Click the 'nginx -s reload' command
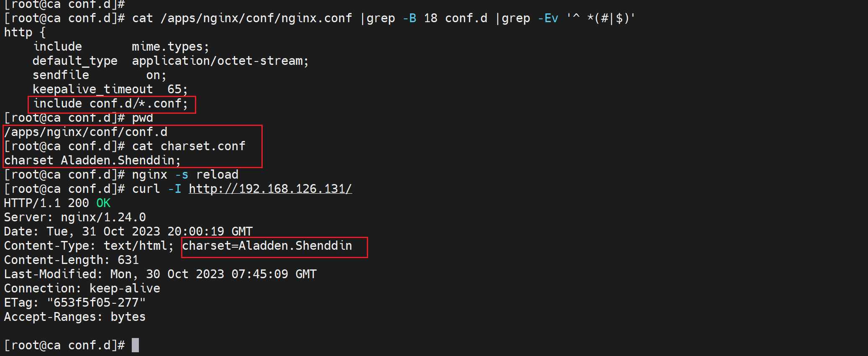Image resolution: width=868 pixels, height=356 pixels. tap(185, 174)
